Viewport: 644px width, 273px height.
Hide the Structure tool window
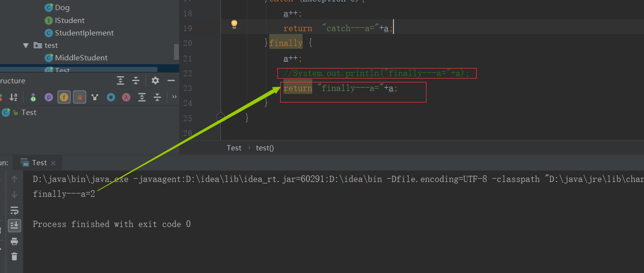[x=171, y=80]
